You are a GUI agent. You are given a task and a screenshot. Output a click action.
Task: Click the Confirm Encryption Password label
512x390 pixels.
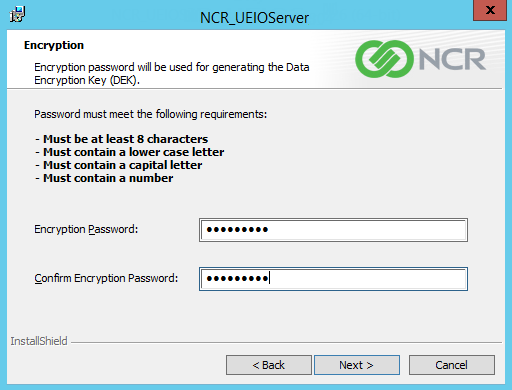pos(106,278)
